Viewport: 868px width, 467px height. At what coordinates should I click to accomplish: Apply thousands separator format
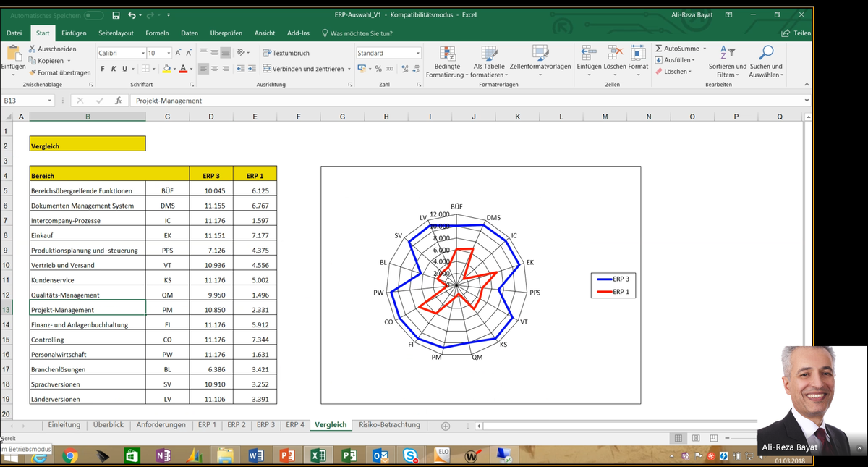point(389,69)
